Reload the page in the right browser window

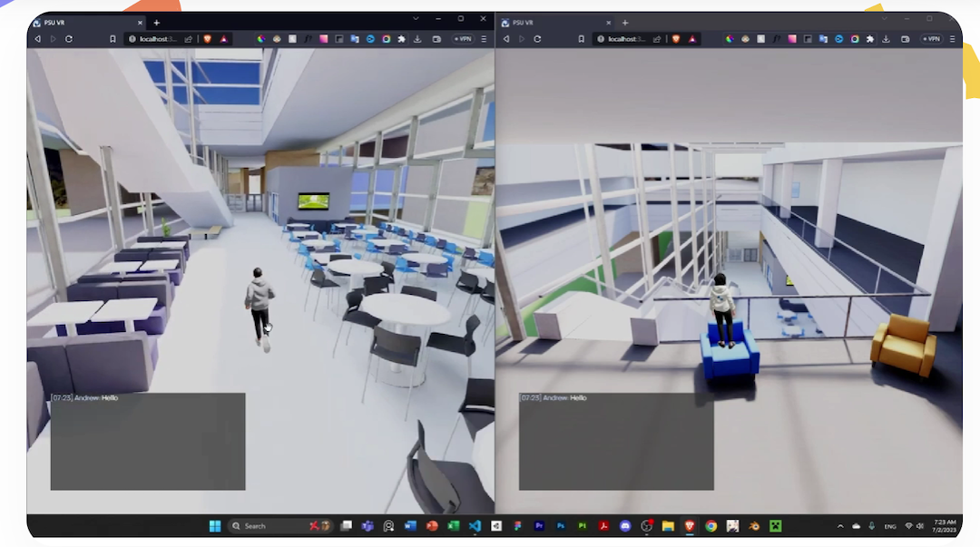click(x=537, y=39)
